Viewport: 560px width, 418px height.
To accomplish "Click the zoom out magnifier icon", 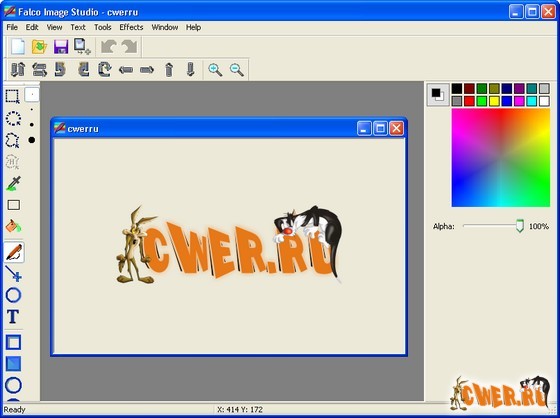I will (236, 70).
